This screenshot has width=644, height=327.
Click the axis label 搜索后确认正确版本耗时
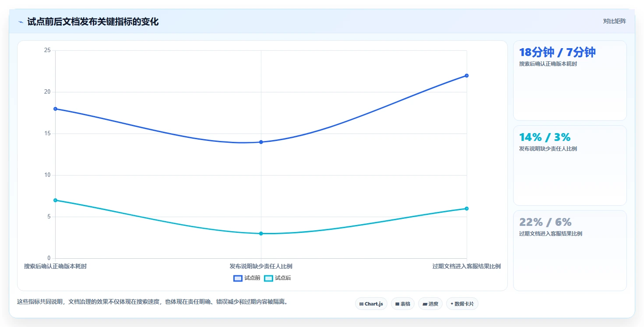55,266
